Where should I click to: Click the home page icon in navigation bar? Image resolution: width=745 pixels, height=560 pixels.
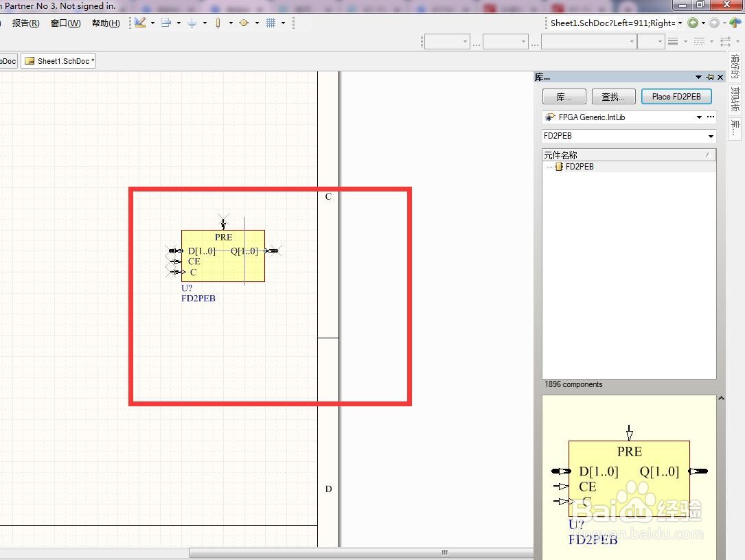735,23
